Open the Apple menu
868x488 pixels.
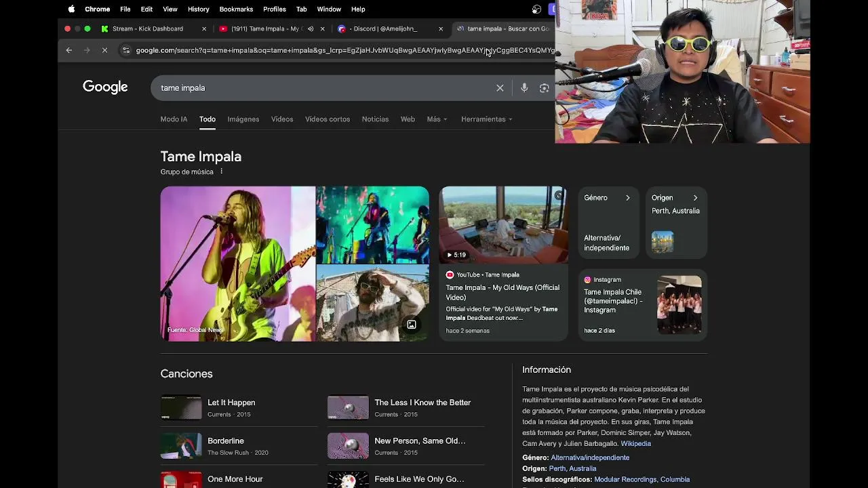71,9
